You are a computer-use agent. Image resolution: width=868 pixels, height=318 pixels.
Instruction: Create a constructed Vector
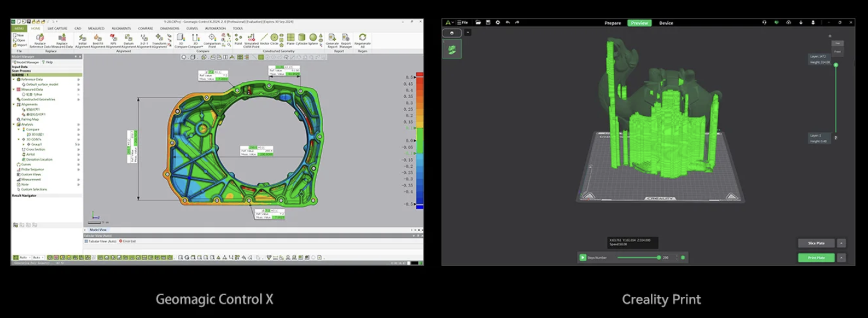click(x=265, y=39)
